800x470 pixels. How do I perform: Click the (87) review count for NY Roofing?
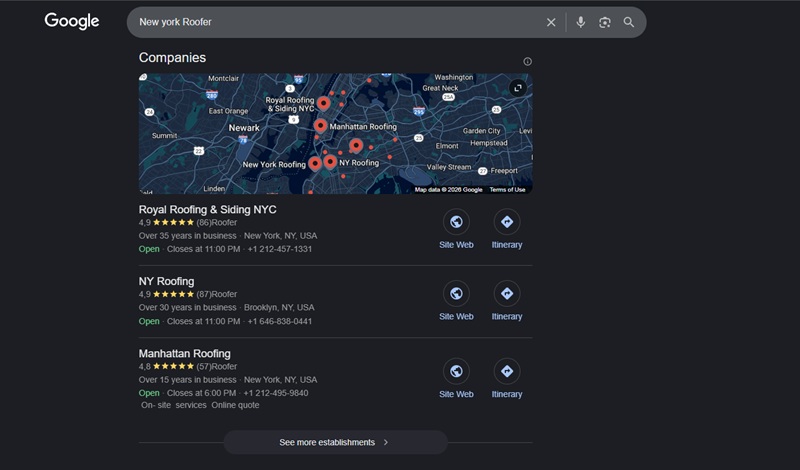[x=204, y=294]
